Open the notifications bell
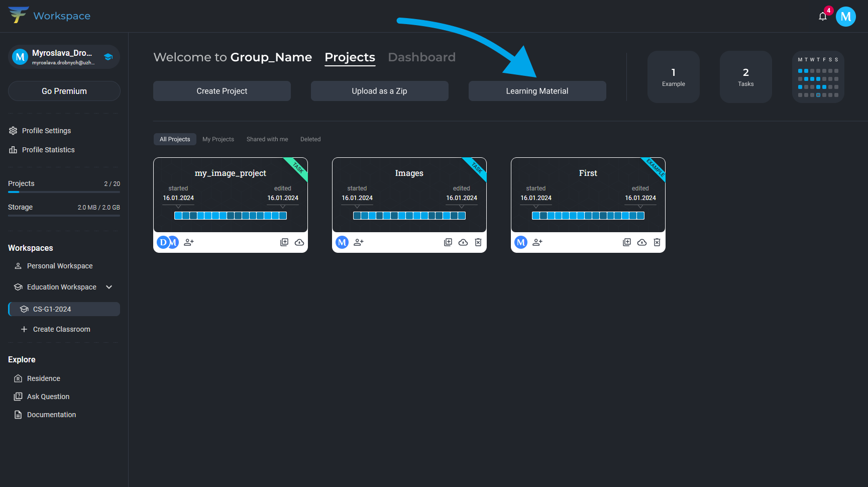 822,17
